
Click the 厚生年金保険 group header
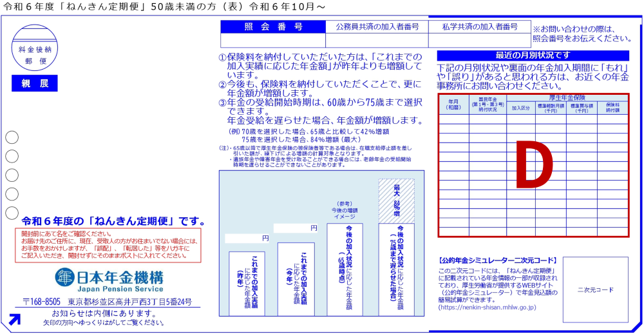pos(567,98)
